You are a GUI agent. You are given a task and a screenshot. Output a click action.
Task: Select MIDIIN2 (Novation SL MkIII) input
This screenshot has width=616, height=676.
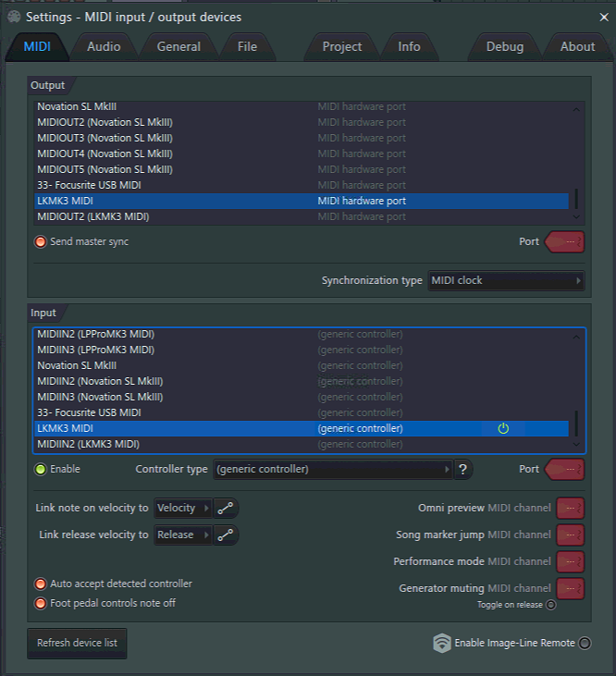point(302,381)
